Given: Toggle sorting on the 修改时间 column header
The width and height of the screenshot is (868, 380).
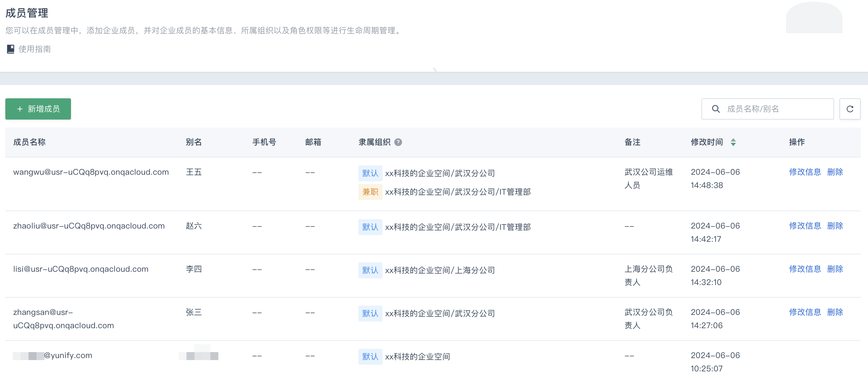Looking at the screenshot, I should [x=707, y=142].
